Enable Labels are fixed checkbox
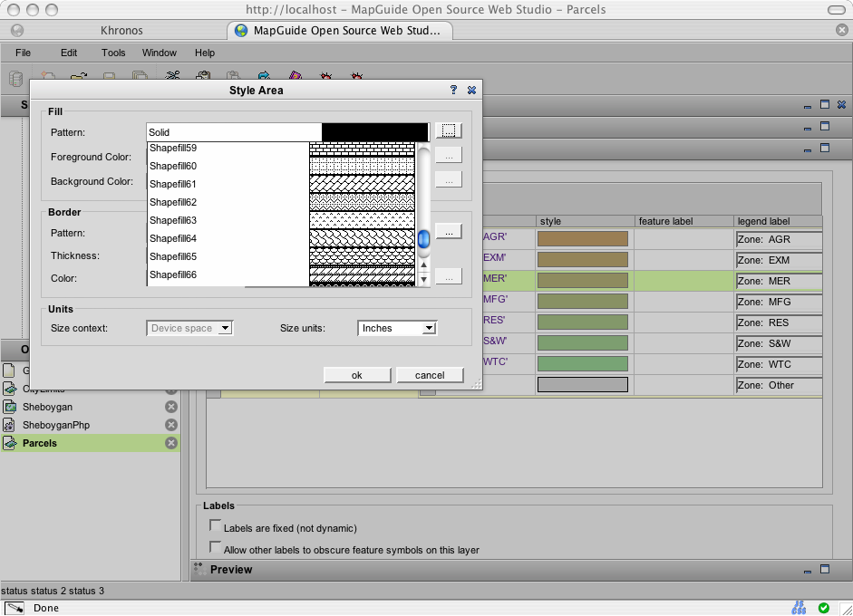Screen dimensions: 853x616 click(216, 525)
